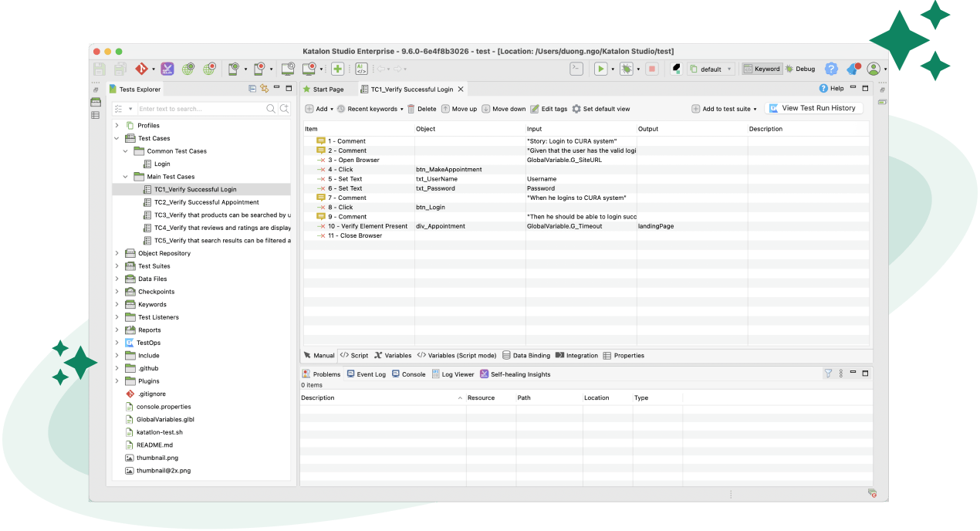Start debug run with bug icon
The width and height of the screenshot is (980, 531).
(x=627, y=69)
